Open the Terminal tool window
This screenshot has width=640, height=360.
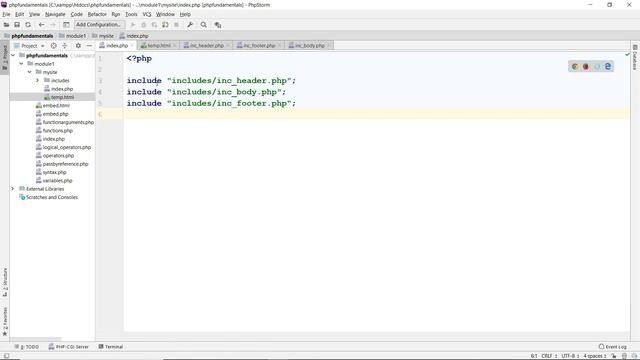click(111, 347)
